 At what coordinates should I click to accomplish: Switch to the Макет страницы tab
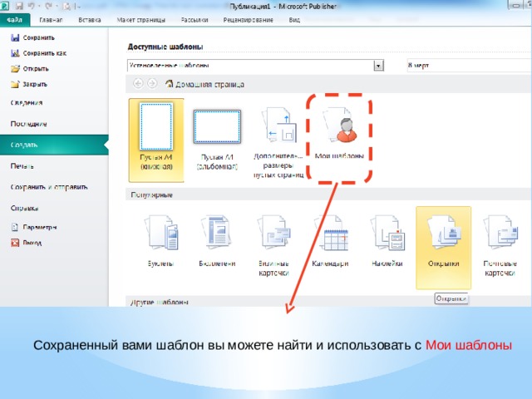(141, 20)
